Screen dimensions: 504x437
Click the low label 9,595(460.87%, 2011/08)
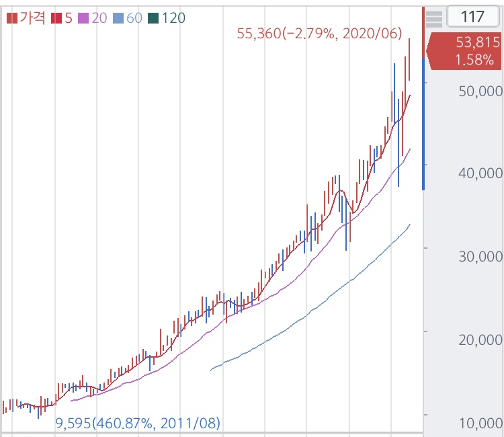[138, 423]
